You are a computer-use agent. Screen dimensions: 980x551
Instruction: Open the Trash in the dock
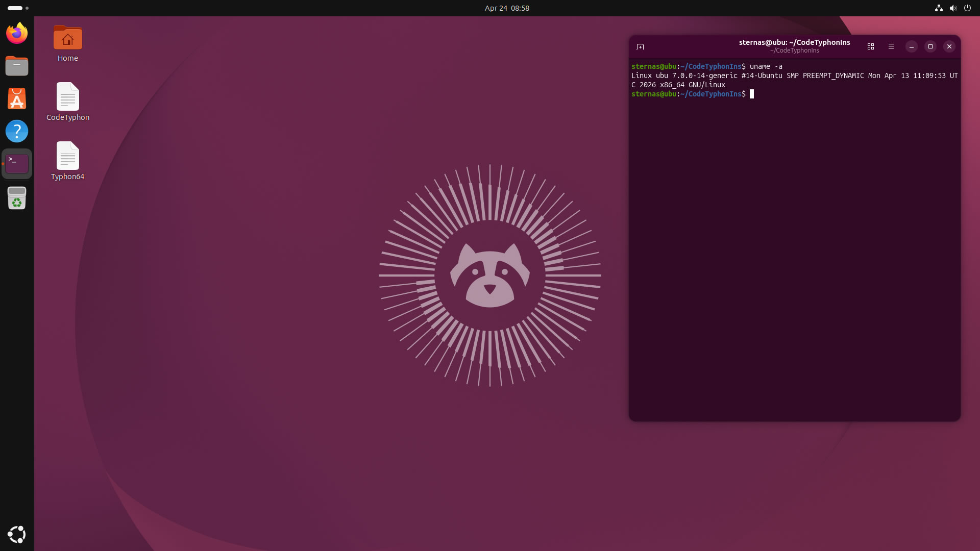pyautogui.click(x=17, y=198)
